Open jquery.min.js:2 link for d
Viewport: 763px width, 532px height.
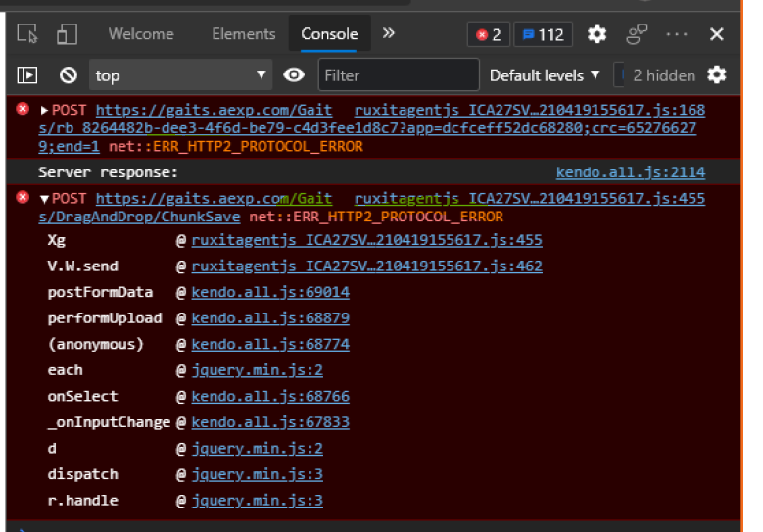pos(257,449)
